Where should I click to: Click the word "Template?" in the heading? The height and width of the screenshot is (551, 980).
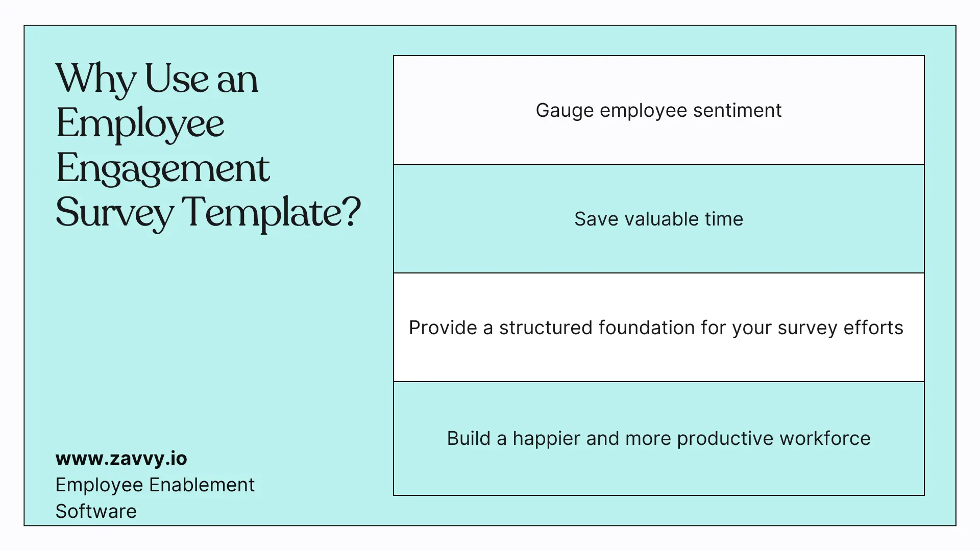(272, 213)
